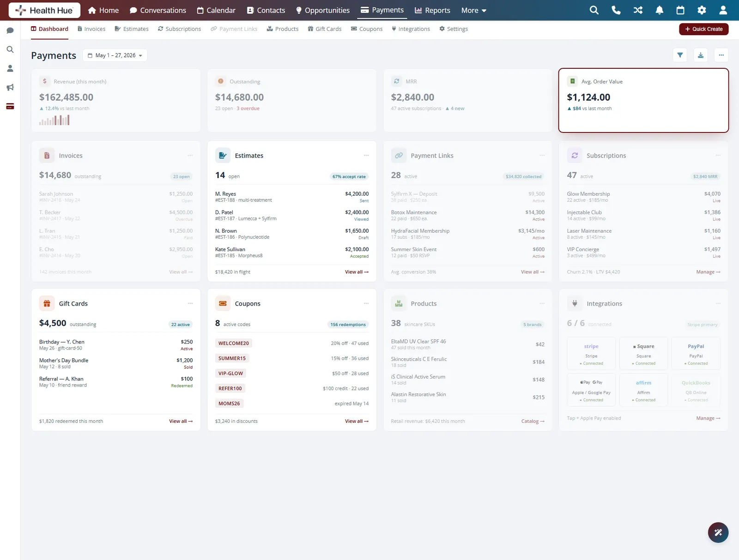Open chat bubble in left sidebar
The height and width of the screenshot is (560, 739).
coord(10,30)
